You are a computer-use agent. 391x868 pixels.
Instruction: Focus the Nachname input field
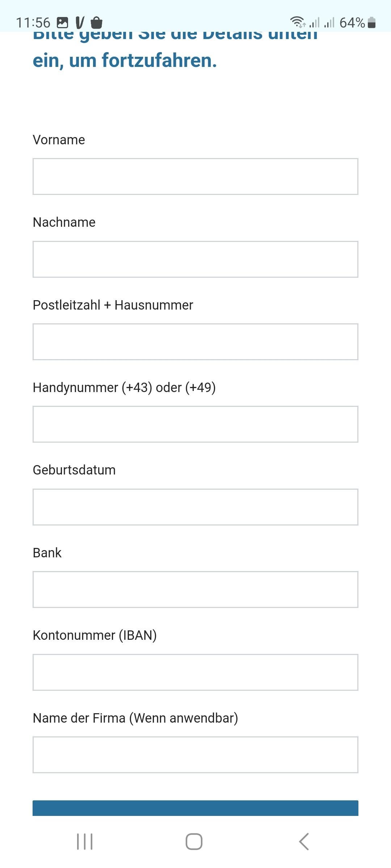click(195, 259)
